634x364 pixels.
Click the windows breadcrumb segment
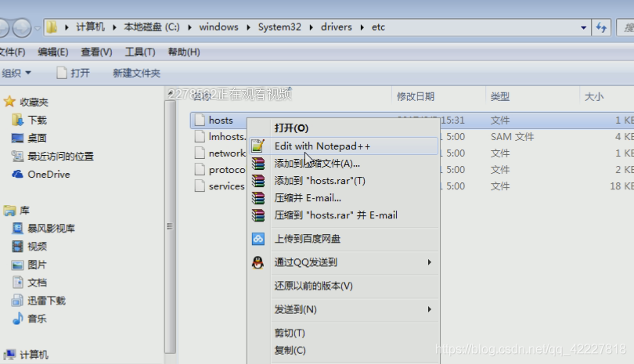tap(218, 27)
